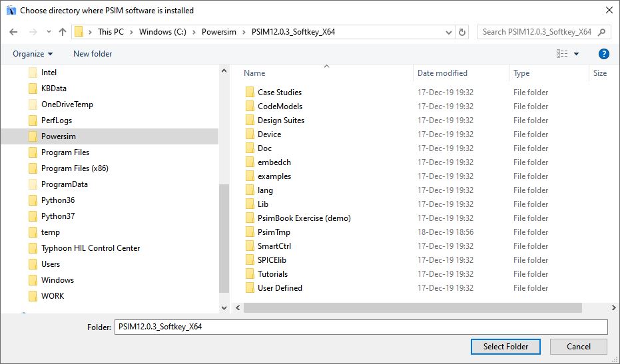Sort by Date modified column header
620x364 pixels.
point(442,73)
